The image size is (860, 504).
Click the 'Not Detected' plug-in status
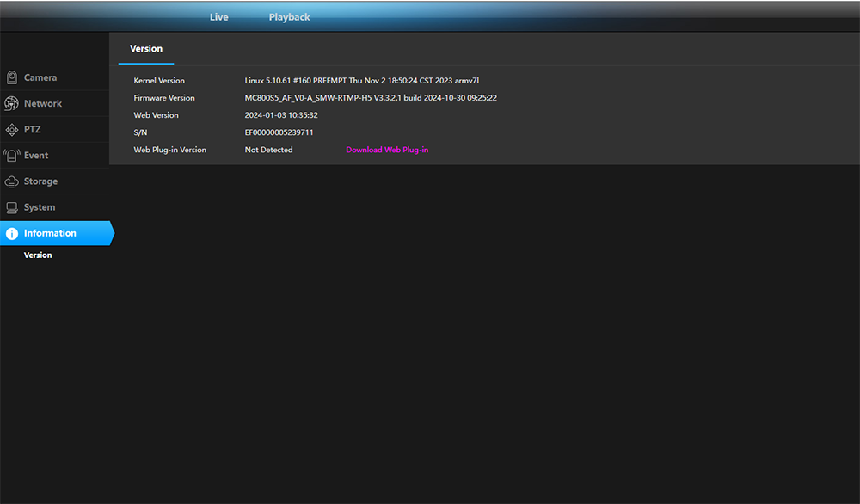pos(268,150)
